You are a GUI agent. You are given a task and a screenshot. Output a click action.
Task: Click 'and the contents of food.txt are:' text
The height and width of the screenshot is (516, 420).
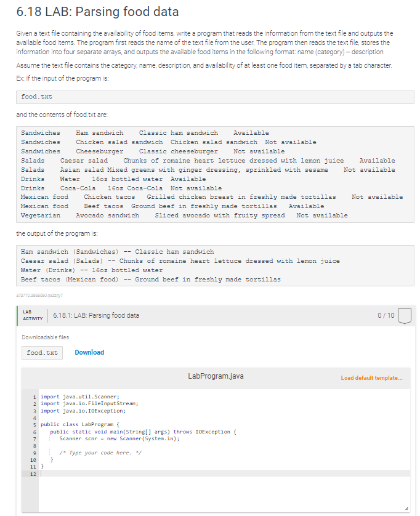(x=62, y=115)
